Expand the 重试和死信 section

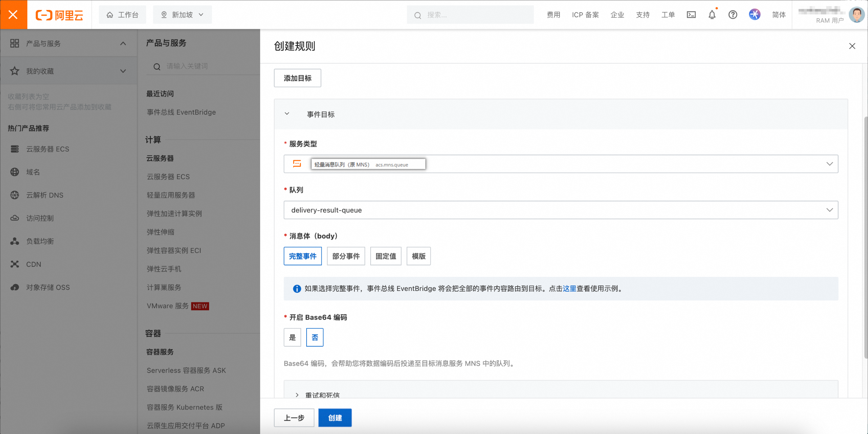click(x=297, y=395)
